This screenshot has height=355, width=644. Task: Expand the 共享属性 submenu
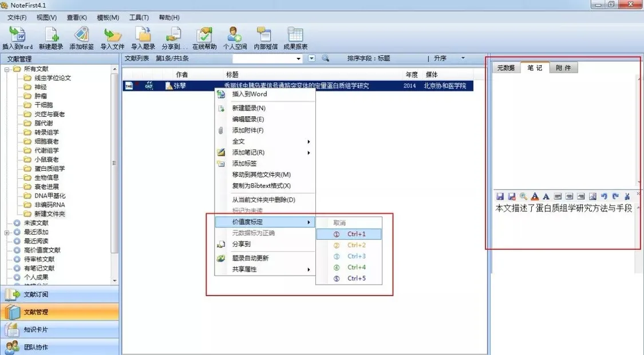tap(309, 270)
